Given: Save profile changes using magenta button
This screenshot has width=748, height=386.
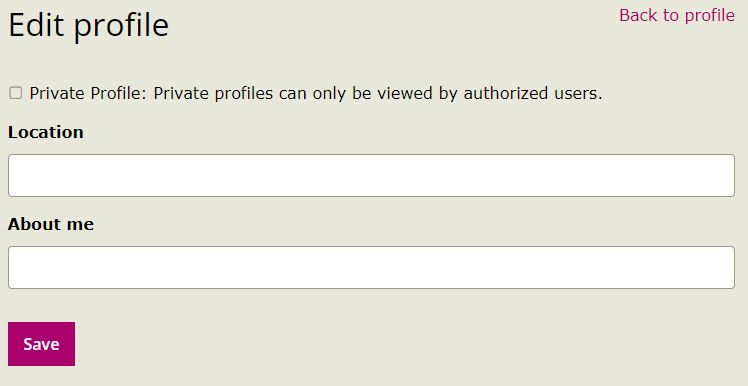Looking at the screenshot, I should tap(42, 344).
